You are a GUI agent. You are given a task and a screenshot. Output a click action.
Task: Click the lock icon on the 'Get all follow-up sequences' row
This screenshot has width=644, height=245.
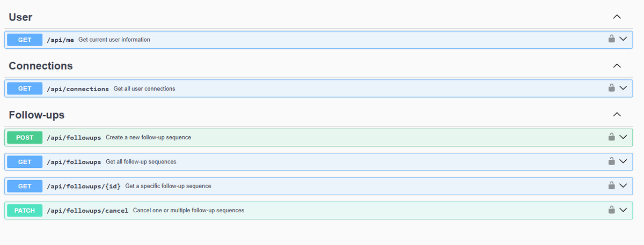(611, 161)
